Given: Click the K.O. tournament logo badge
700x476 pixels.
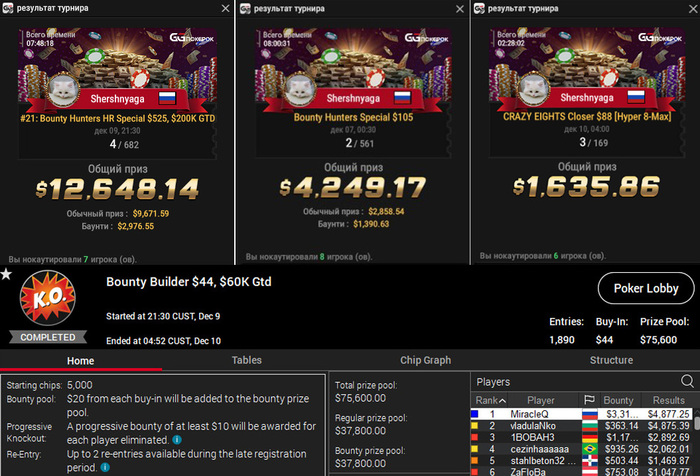Looking at the screenshot, I should click(48, 298).
